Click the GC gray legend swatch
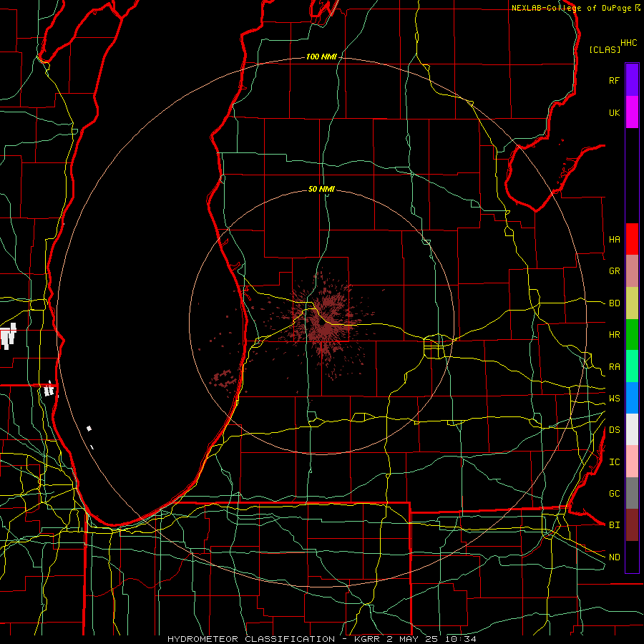This screenshot has width=644, height=644. click(x=632, y=493)
